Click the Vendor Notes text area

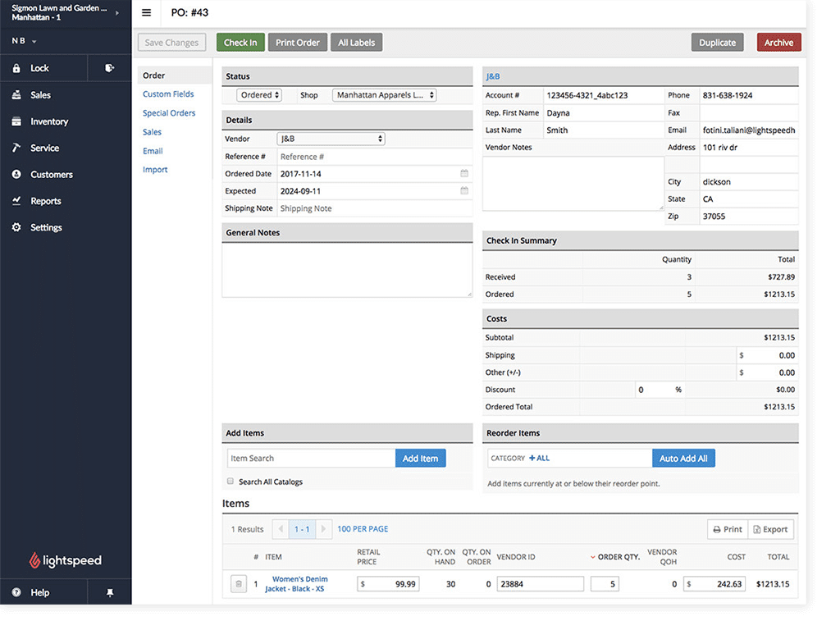573,184
